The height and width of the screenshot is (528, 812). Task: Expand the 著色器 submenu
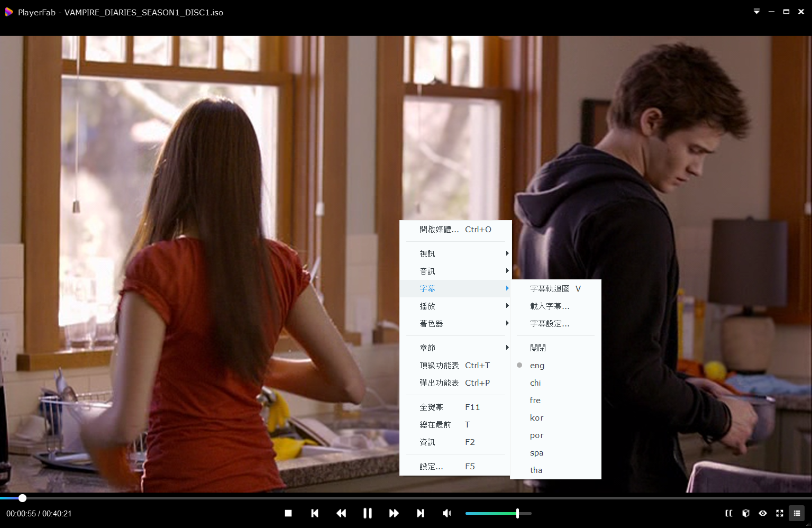point(455,324)
